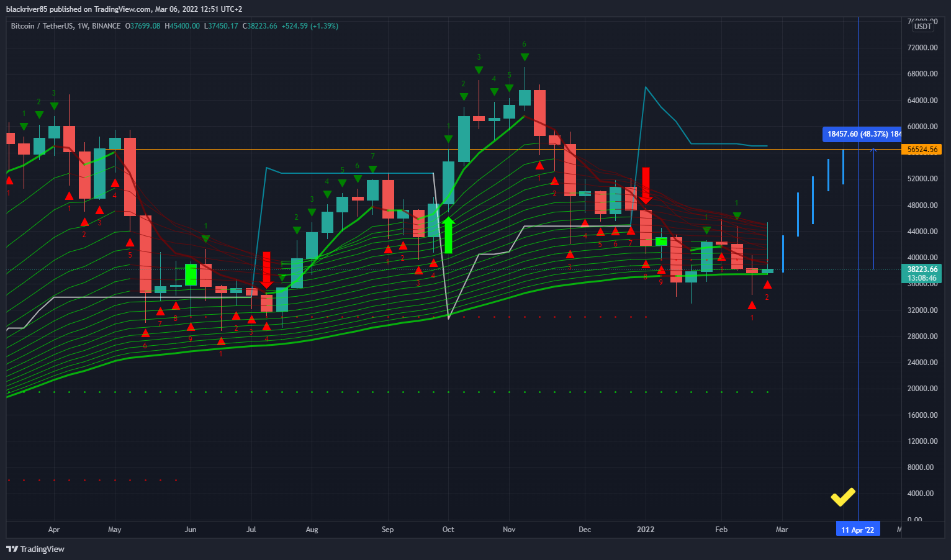
Task: Click the Mar label on the time axis
Action: tap(782, 530)
